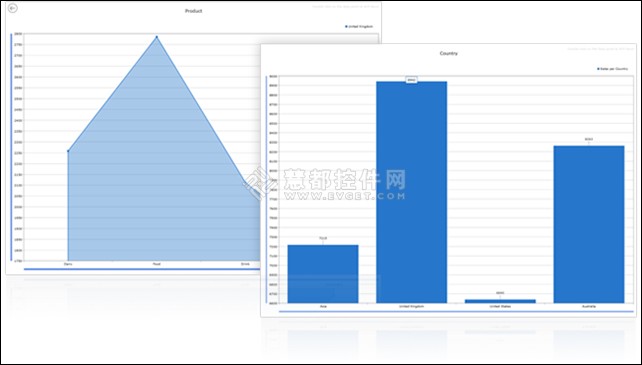Screen dimensions: 642x365
Task: Click the vertical axis scrollbar of Product chart
Action: 11,147
